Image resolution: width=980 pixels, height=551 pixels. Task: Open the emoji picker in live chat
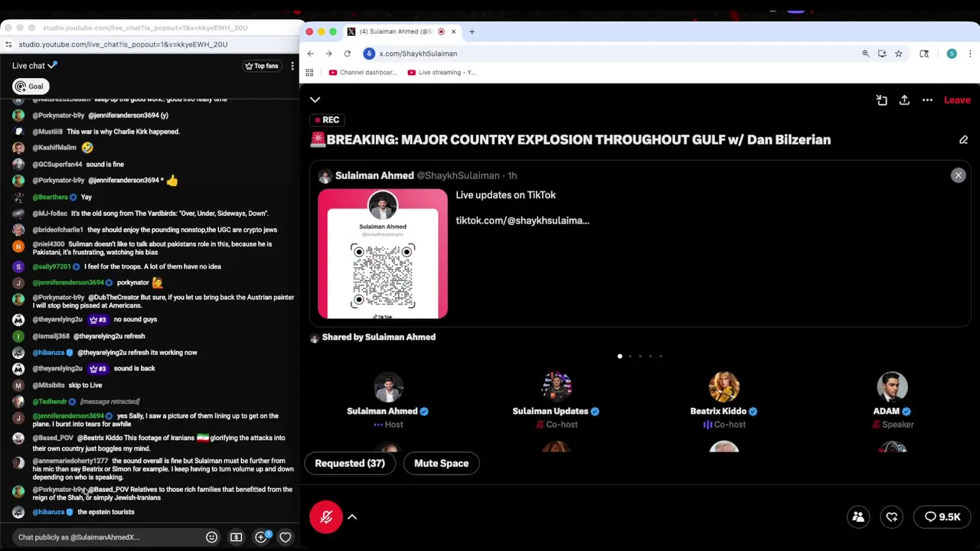pos(211,537)
